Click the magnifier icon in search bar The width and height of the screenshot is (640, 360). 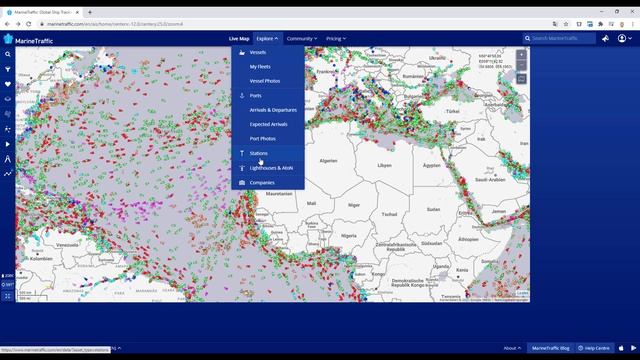pyautogui.click(x=527, y=38)
